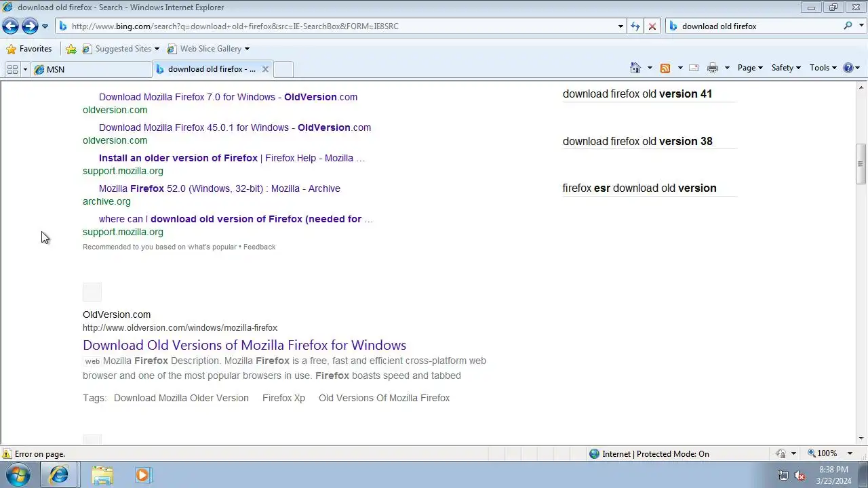This screenshot has width=868, height=488.
Task: Expand the tab list dropdown arrow
Action: 25,69
